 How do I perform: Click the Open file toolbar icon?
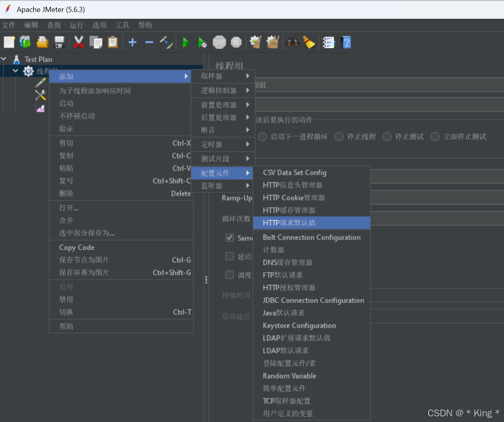pyautogui.click(x=42, y=42)
